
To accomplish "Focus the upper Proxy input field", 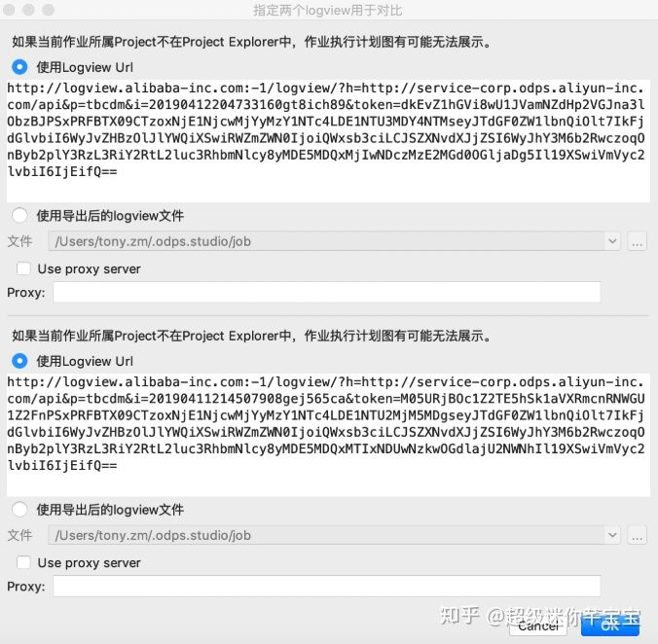I will pos(327,292).
